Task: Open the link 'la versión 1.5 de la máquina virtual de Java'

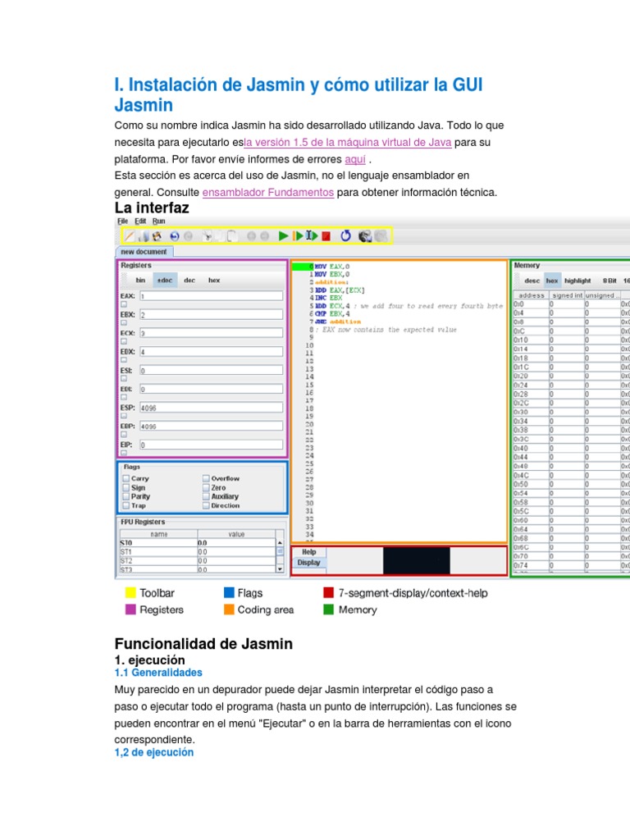Action: tap(348, 143)
